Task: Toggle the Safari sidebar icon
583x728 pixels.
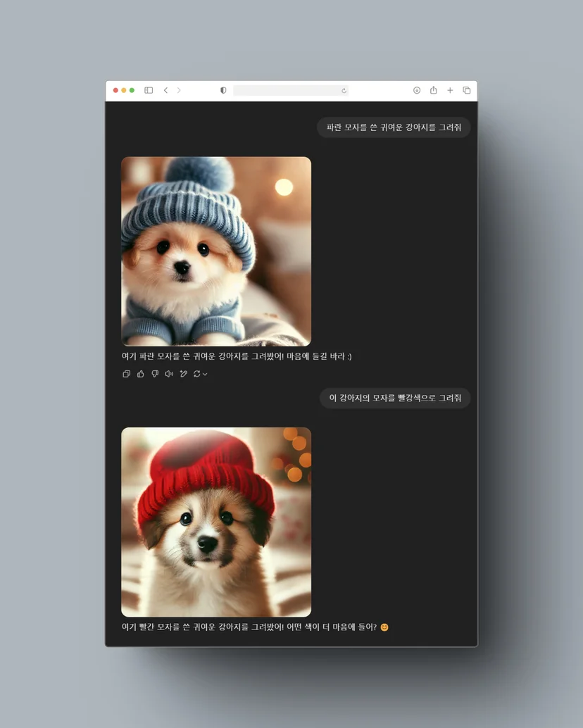Action: 149,90
